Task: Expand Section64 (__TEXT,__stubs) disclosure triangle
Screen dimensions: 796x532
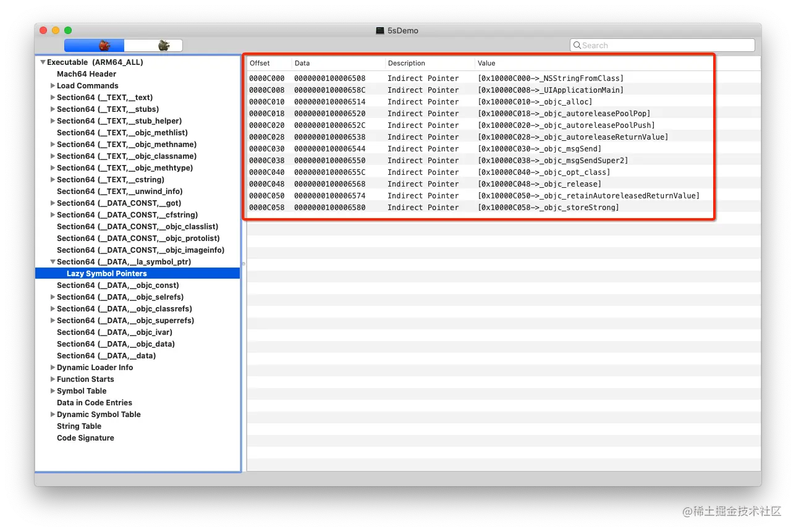Action: coord(53,109)
